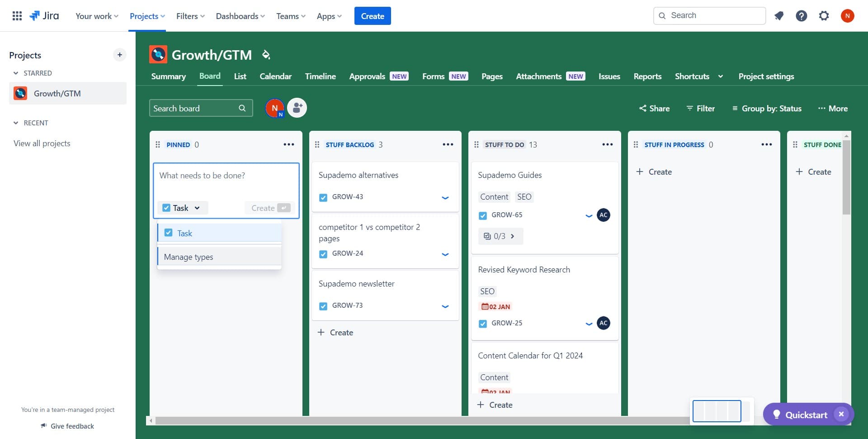Click the add people icon near board avatars
Image resolution: width=868 pixels, height=439 pixels.
[297, 108]
